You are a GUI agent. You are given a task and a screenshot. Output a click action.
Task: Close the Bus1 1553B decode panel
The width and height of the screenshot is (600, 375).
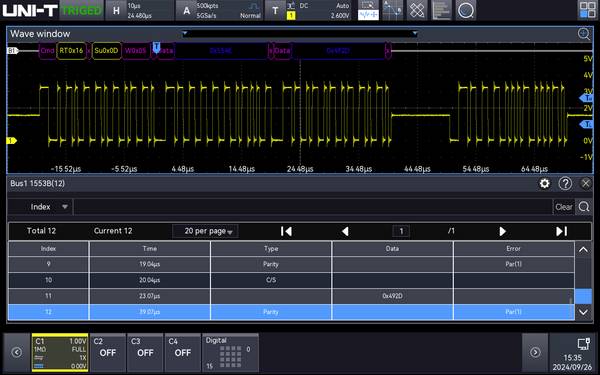tap(586, 184)
